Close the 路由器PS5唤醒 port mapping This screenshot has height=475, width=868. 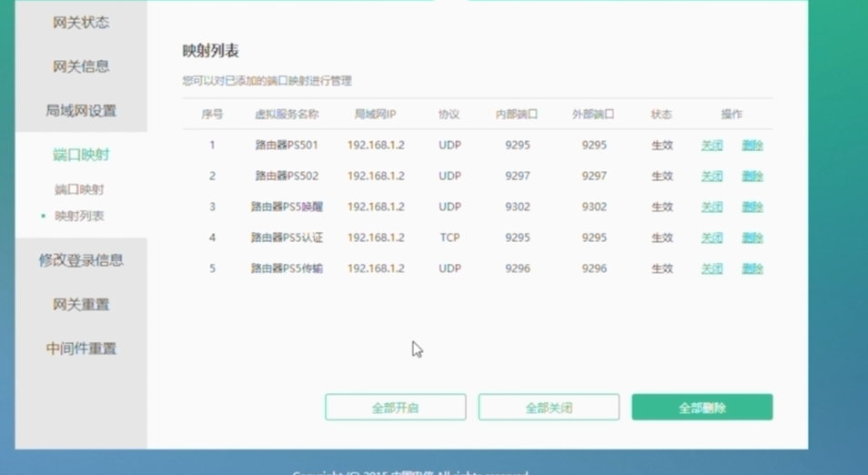[712, 207]
